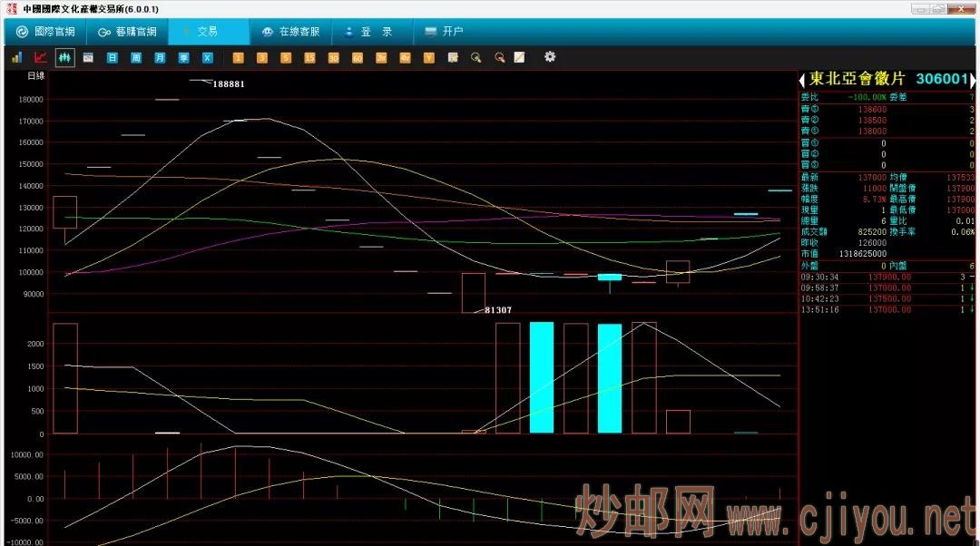Click the orange Y period button
The height and width of the screenshot is (546, 980).
428,57
